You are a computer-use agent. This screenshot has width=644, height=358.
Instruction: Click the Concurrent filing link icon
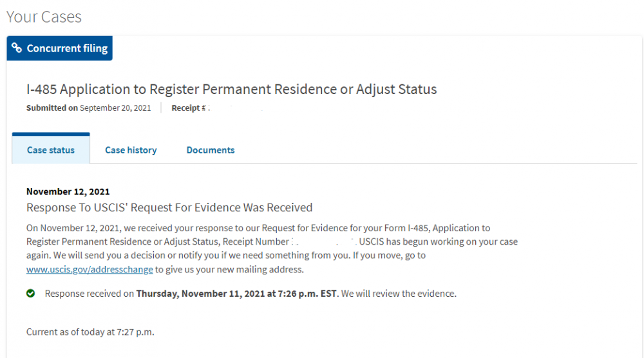coord(17,48)
